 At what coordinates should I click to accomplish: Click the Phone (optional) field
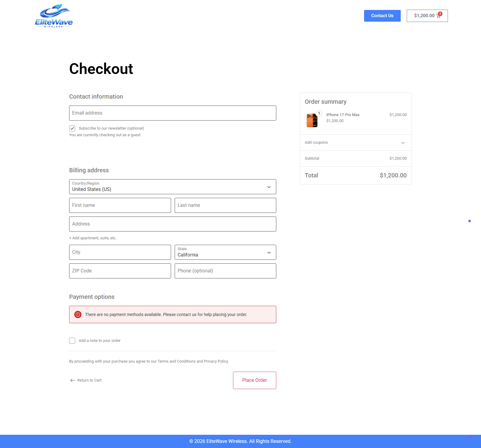tap(225, 271)
